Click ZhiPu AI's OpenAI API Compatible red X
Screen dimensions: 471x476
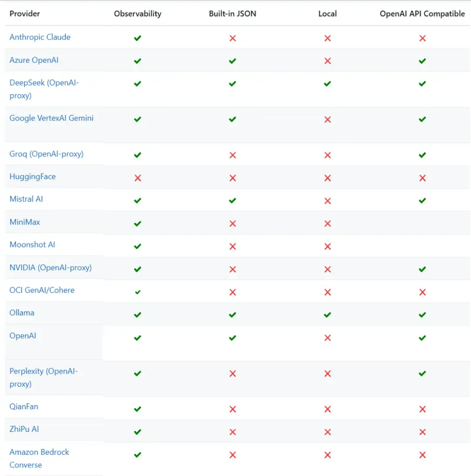pyautogui.click(x=422, y=432)
